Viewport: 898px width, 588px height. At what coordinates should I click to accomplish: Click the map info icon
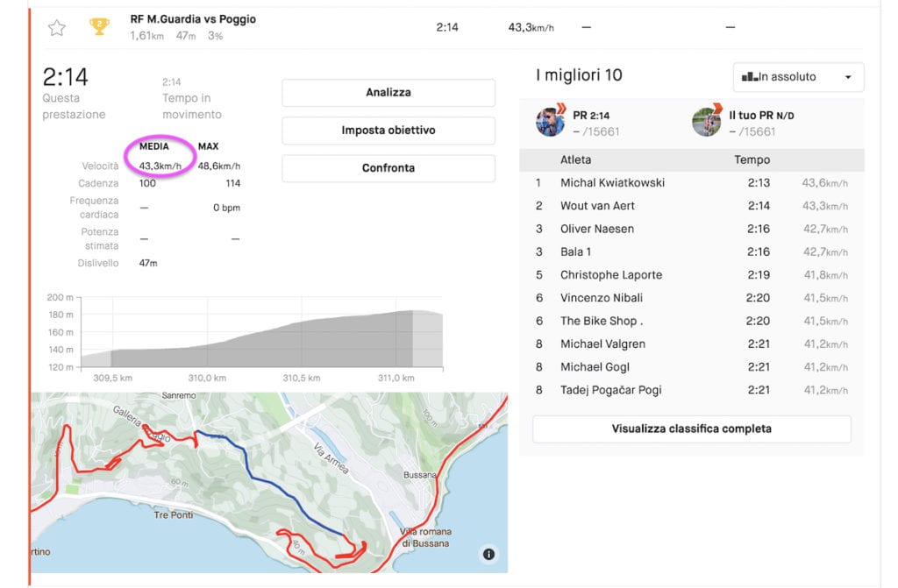(x=488, y=554)
